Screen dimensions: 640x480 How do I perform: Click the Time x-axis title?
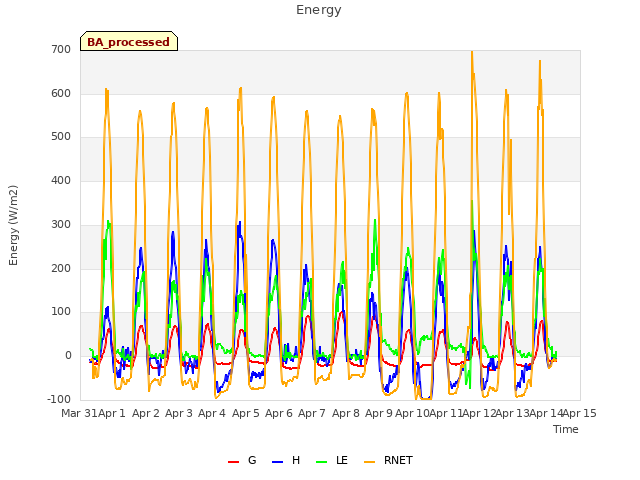pyautogui.click(x=566, y=429)
